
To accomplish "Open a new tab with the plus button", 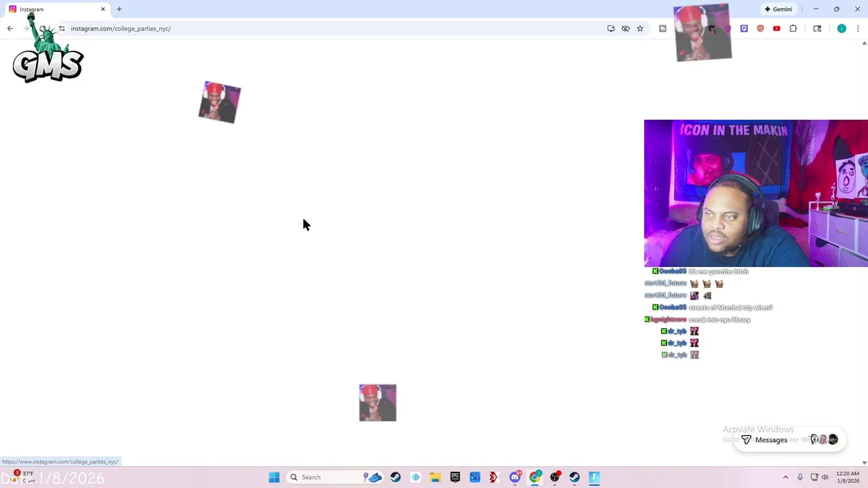I will pyautogui.click(x=119, y=9).
